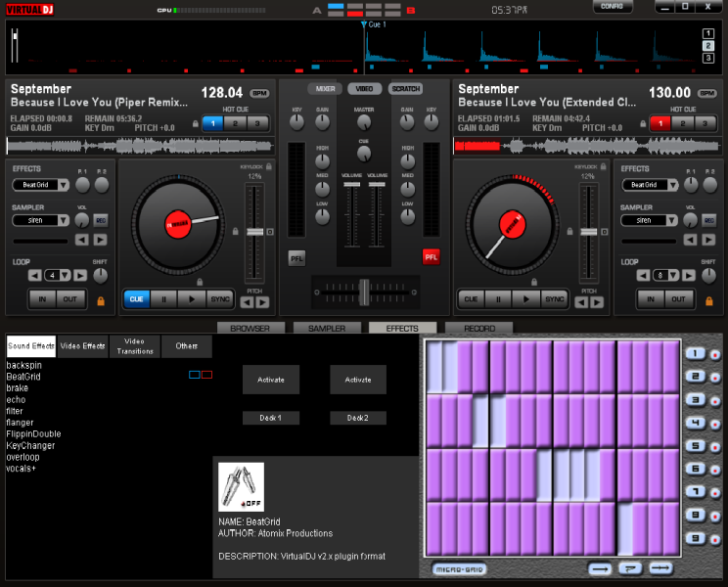The height and width of the screenshot is (587, 728).
Task: Click the BeatGrid plugin thumbnail
Action: [x=241, y=485]
